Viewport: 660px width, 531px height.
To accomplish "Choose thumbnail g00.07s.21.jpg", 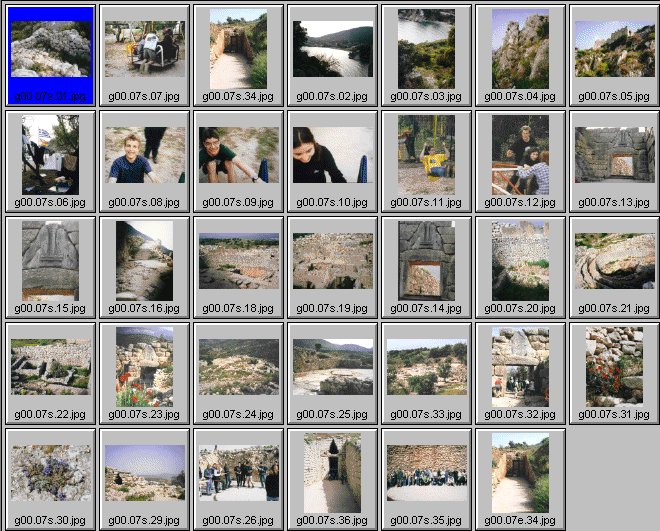I will (614, 261).
